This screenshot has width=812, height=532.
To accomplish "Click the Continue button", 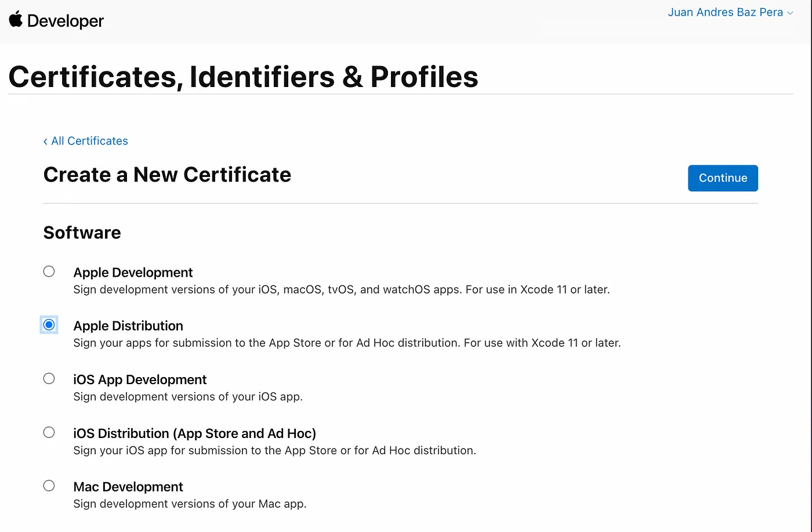I will [723, 178].
